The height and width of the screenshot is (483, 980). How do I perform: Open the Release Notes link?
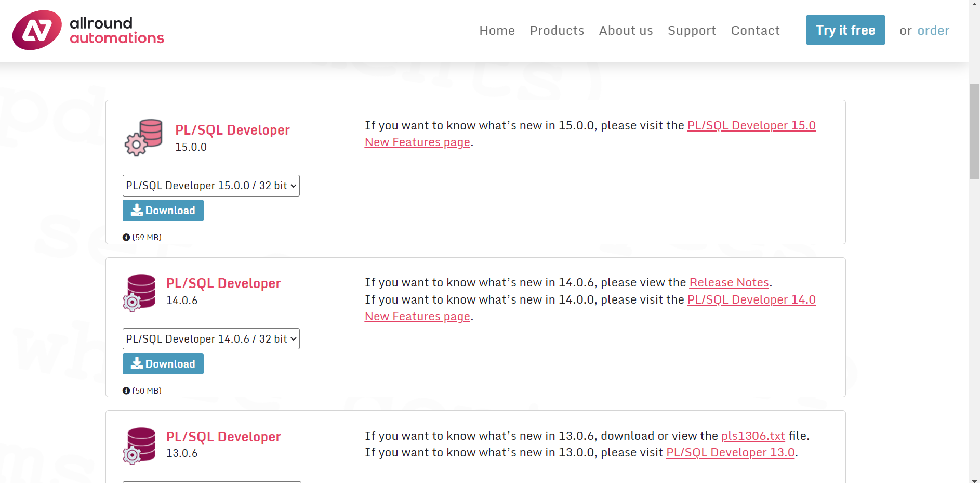(x=729, y=282)
